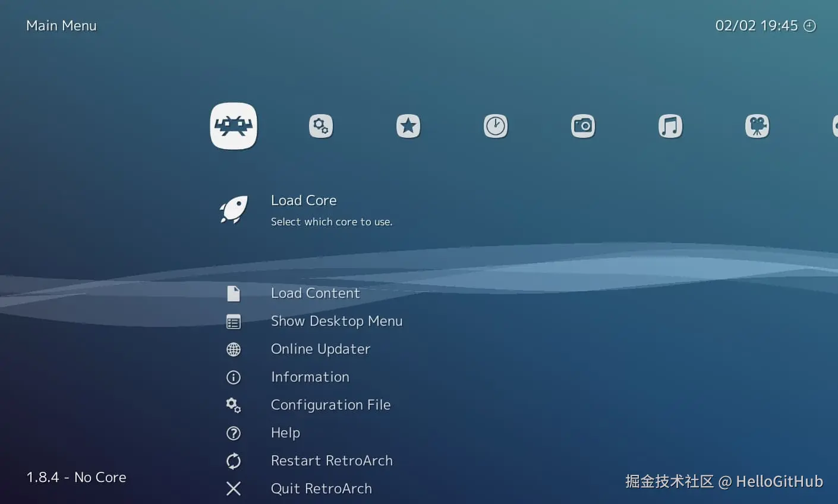
Task: Click the '02/02 19:45' date and time
Action: [x=757, y=26]
